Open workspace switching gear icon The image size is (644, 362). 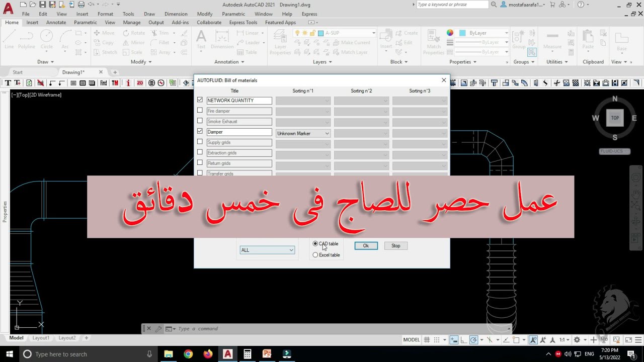[577, 340]
